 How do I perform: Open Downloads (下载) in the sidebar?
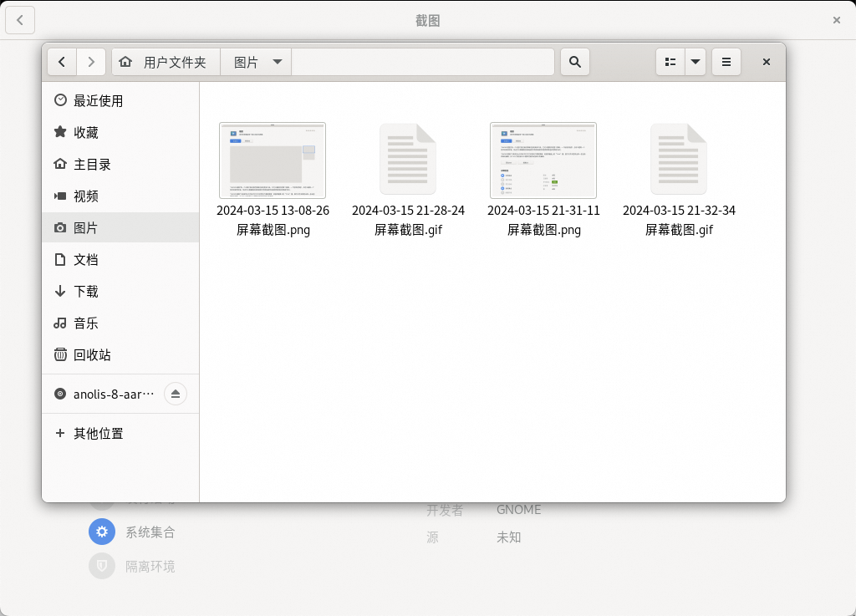point(85,292)
